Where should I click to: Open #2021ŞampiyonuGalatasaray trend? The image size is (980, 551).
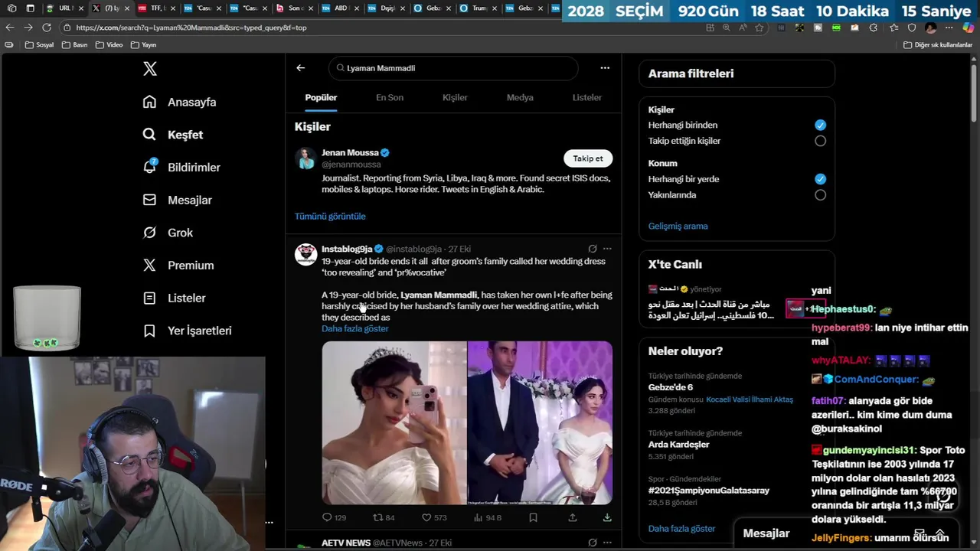click(x=709, y=491)
